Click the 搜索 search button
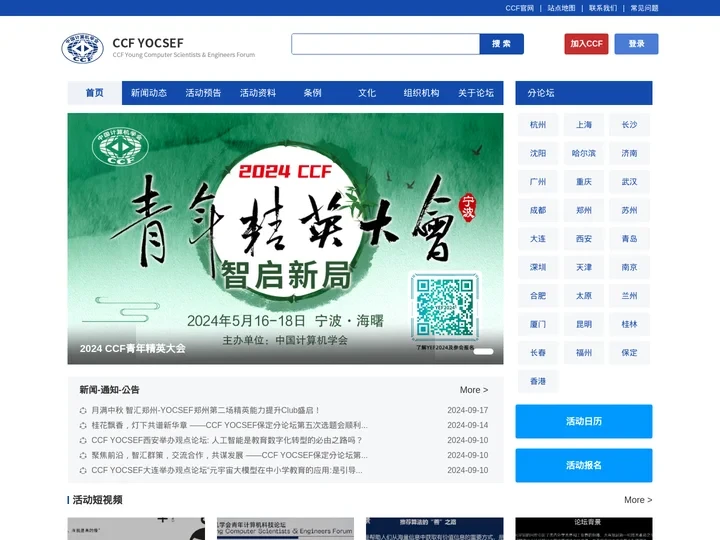Image resolution: width=720 pixels, height=540 pixels. [x=501, y=44]
